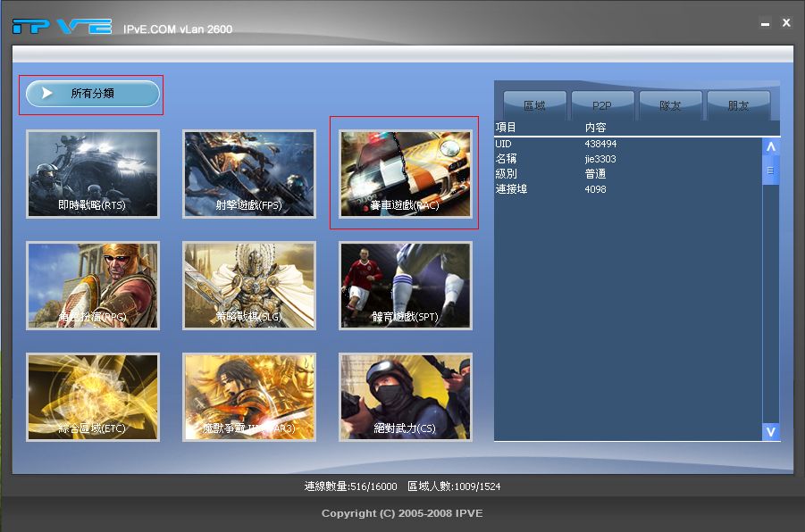The image size is (805, 532).
Task: Click the 連接埠 label in info table
Action: pos(511,189)
